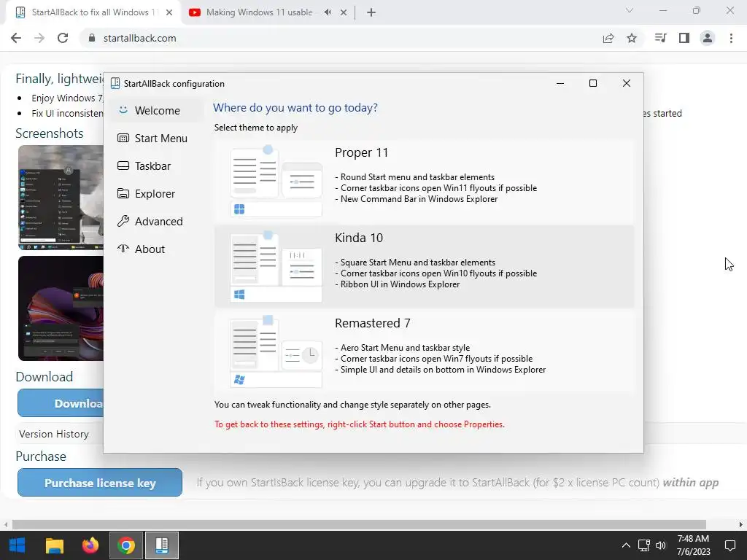Click the smiley icon next to Welcome
Screen dimensions: 747x560
(x=123, y=110)
